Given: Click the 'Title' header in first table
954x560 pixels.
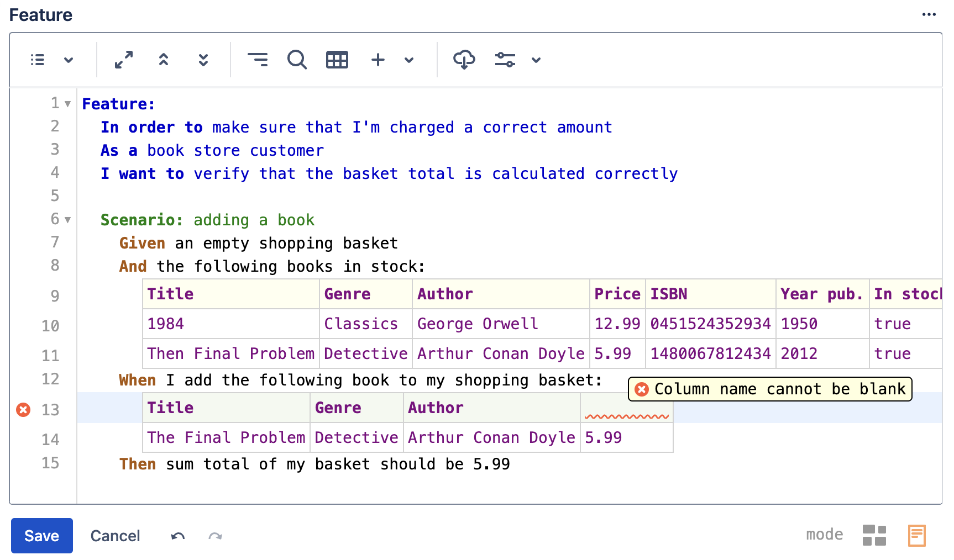Looking at the screenshot, I should [231, 294].
